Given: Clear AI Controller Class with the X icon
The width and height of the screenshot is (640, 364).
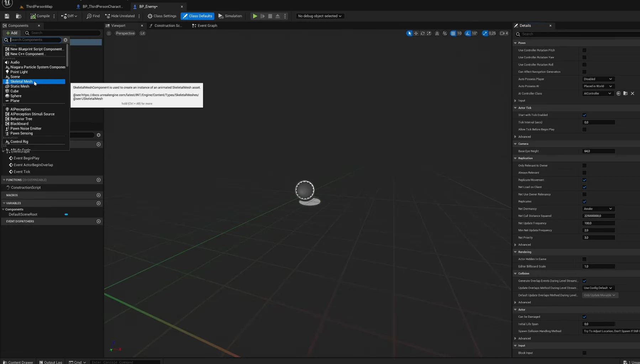Looking at the screenshot, I should coord(633,94).
